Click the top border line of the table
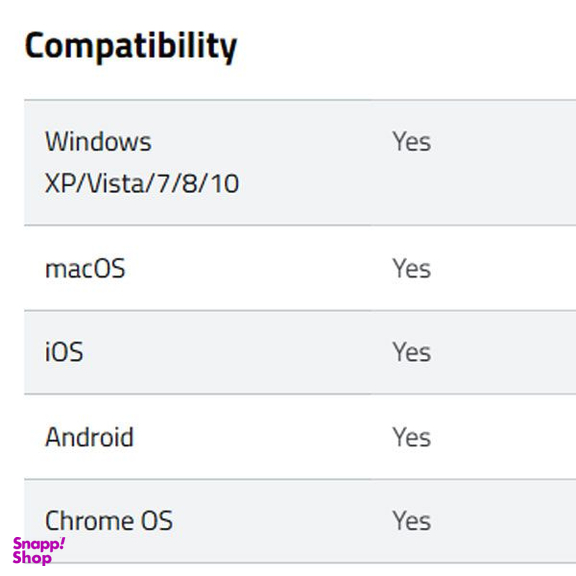 coord(300,100)
